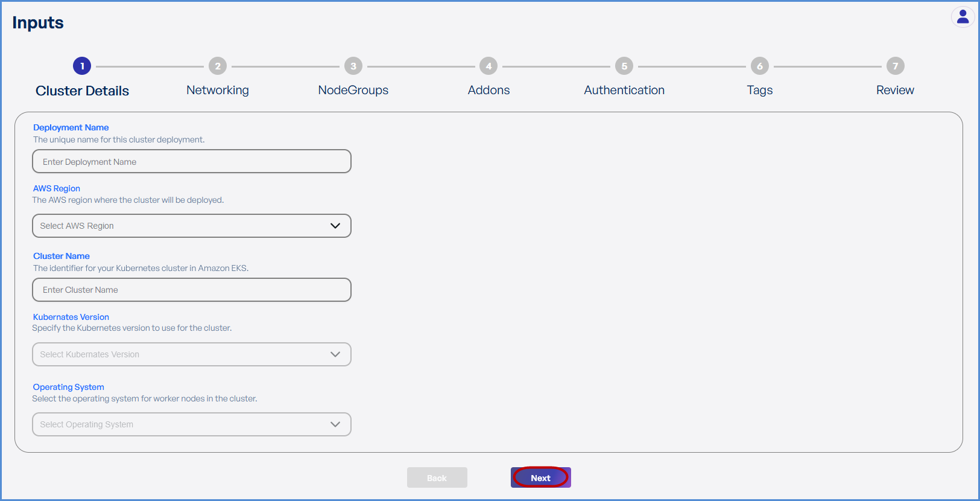
Task: Open the Addons step label
Action: [x=488, y=90]
